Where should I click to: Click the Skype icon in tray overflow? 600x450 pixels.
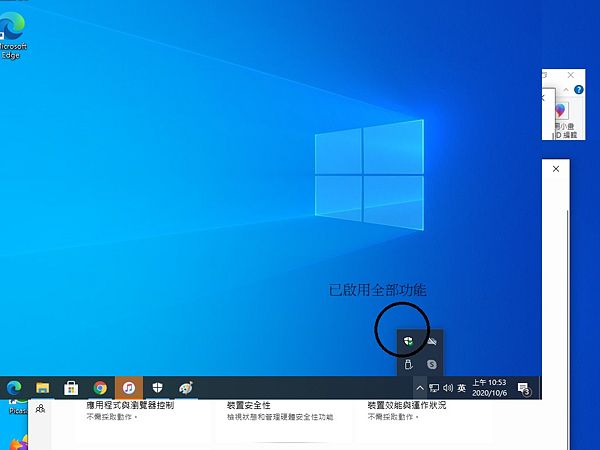(x=432, y=364)
